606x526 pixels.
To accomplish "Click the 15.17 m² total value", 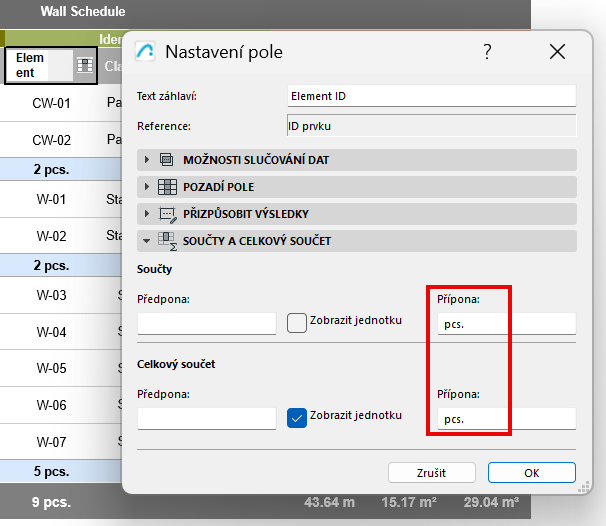I will pos(409,502).
